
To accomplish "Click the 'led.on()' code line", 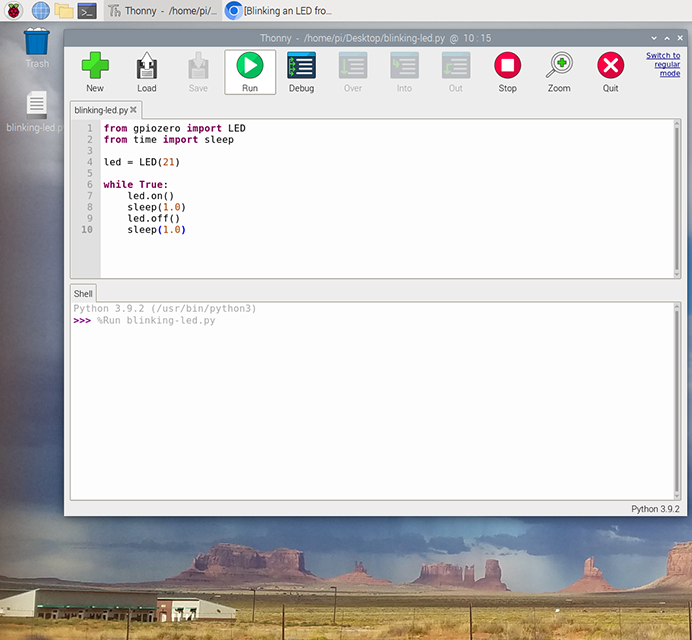I will tap(150, 196).
